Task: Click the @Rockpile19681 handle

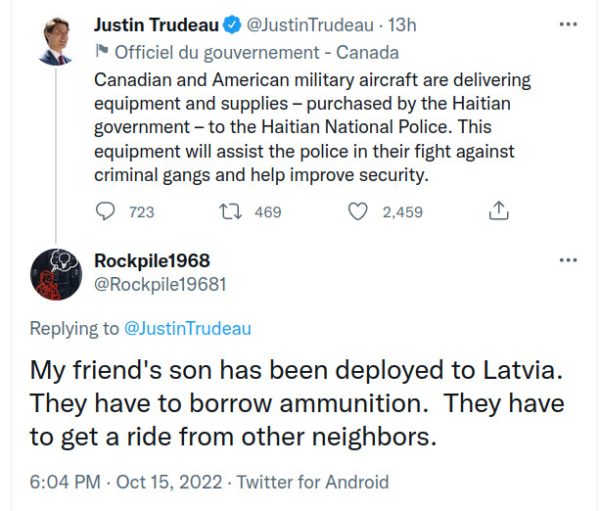Action: coord(160,283)
